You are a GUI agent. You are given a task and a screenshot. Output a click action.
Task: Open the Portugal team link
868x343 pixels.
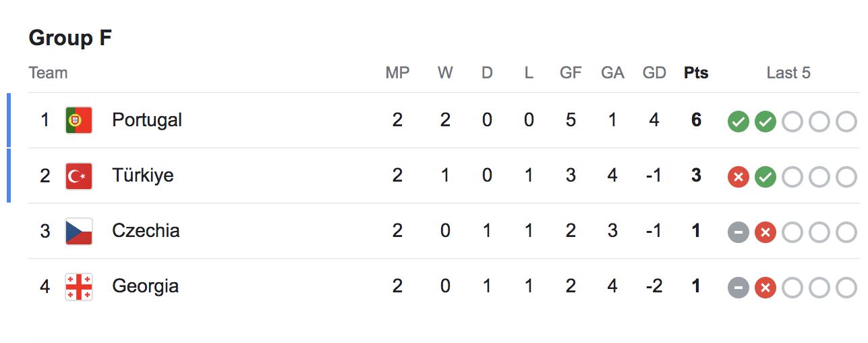pos(147,120)
